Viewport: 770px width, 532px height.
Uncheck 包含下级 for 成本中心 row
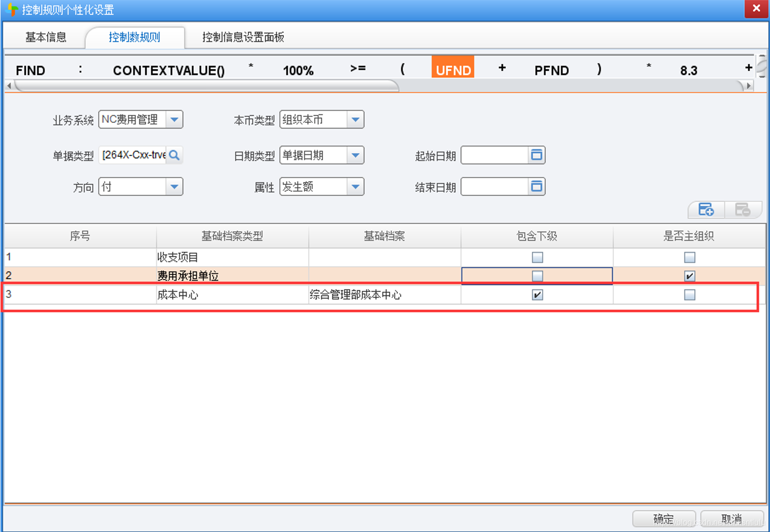pyautogui.click(x=537, y=295)
